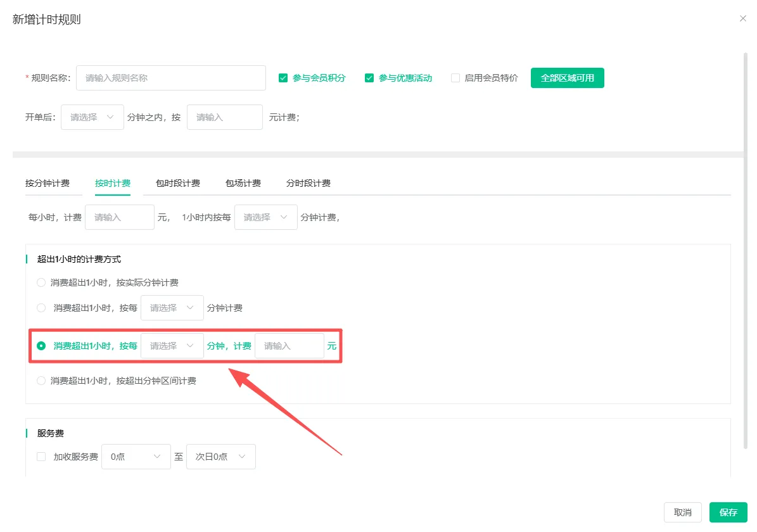The width and height of the screenshot is (757, 532).
Task: Enable the 加收服务费 checkbox
Action: pos(42,457)
